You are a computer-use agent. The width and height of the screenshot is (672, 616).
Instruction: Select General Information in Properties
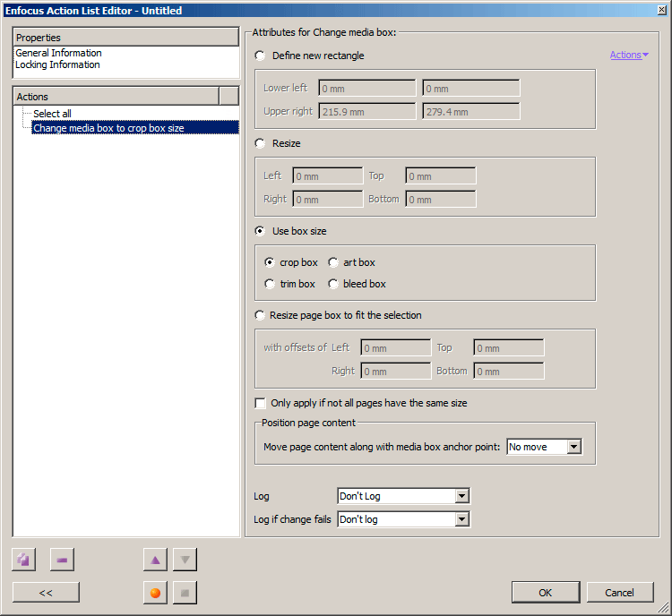pyautogui.click(x=59, y=53)
